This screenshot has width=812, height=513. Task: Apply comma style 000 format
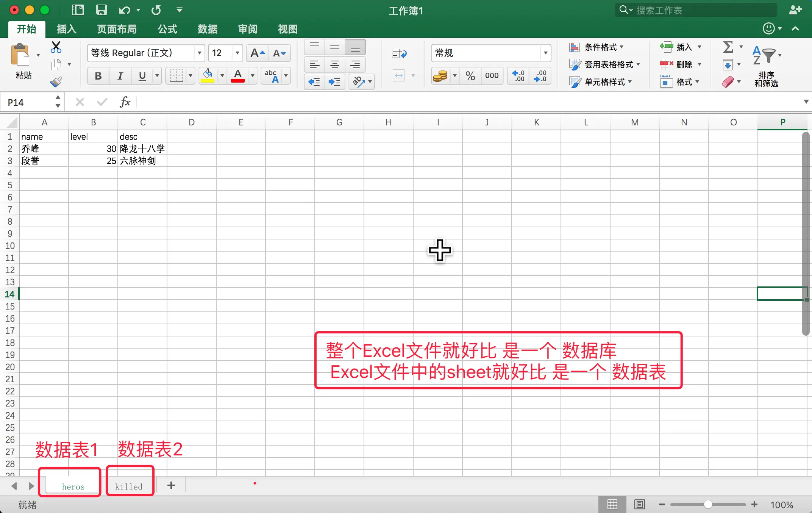point(492,76)
